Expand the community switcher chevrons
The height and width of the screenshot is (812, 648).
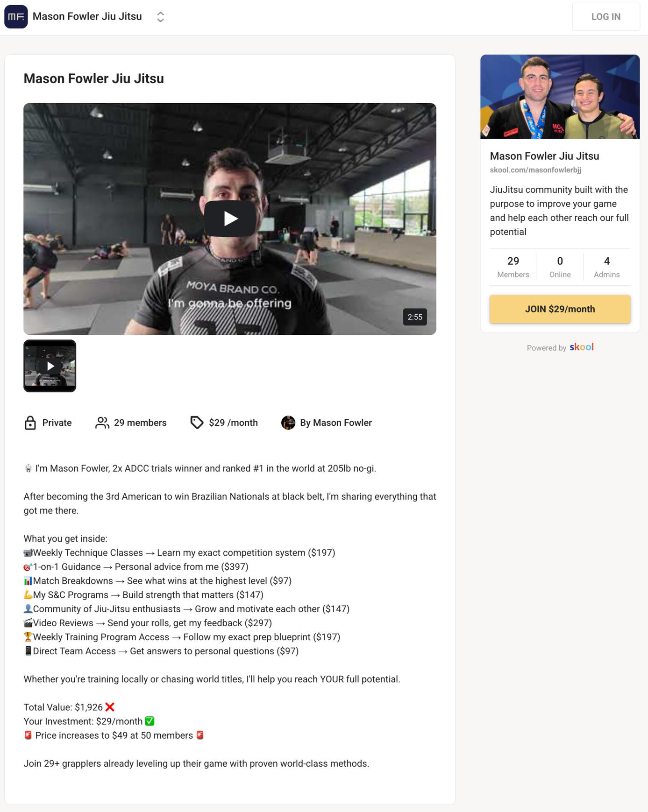pyautogui.click(x=160, y=17)
